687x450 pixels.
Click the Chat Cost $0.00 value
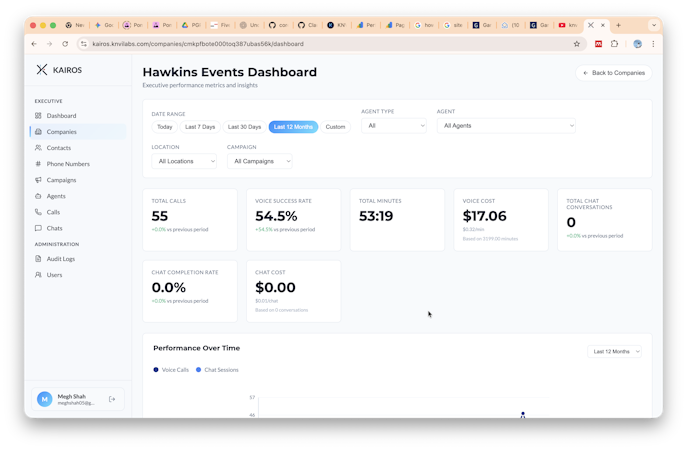[x=275, y=287]
